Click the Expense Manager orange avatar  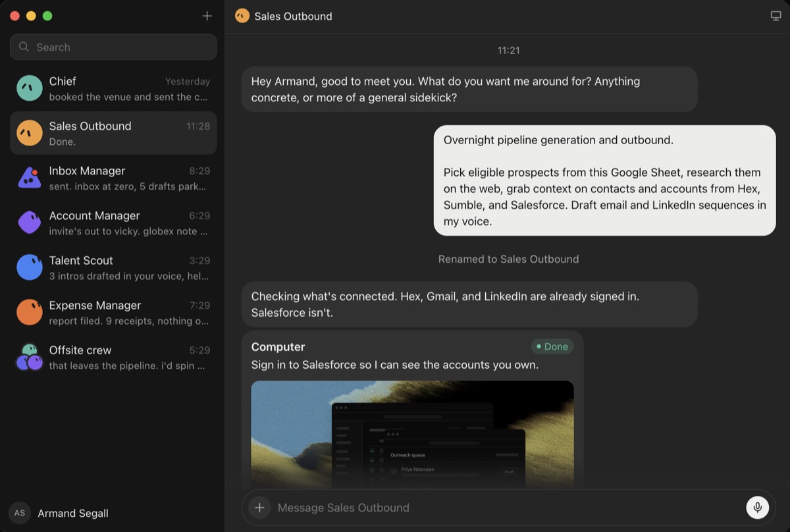29,312
